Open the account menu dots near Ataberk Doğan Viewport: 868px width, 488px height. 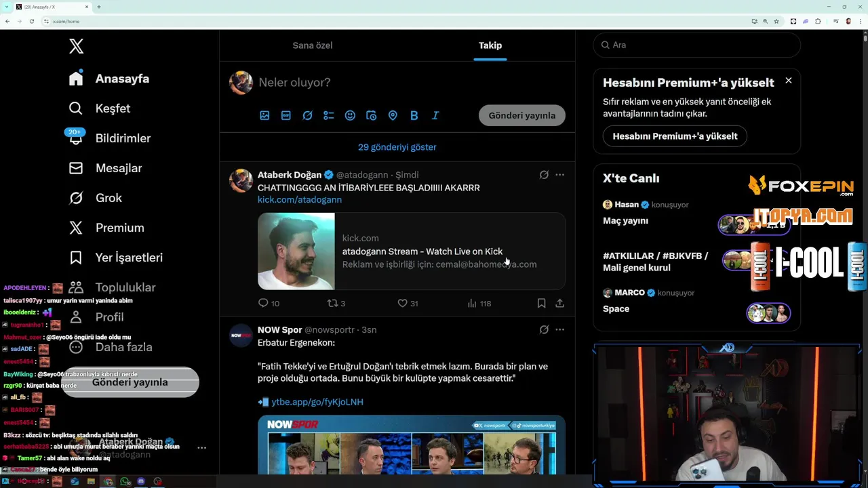tap(201, 447)
